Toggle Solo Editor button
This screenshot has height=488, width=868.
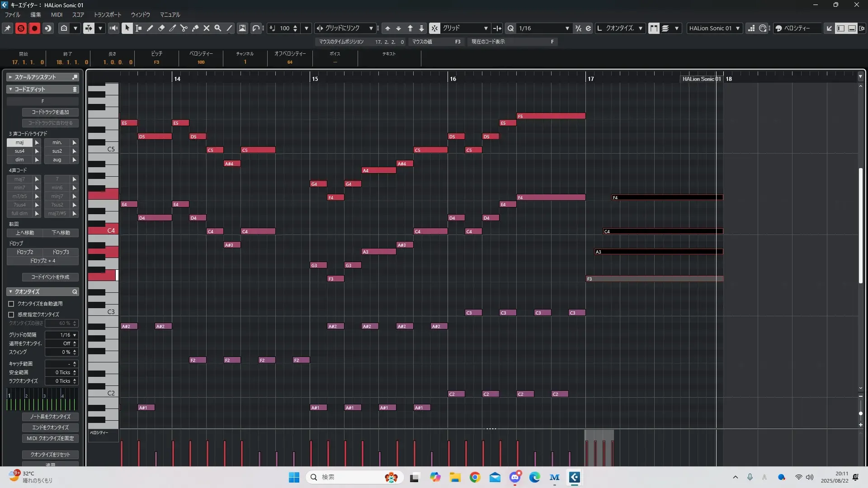click(21, 28)
